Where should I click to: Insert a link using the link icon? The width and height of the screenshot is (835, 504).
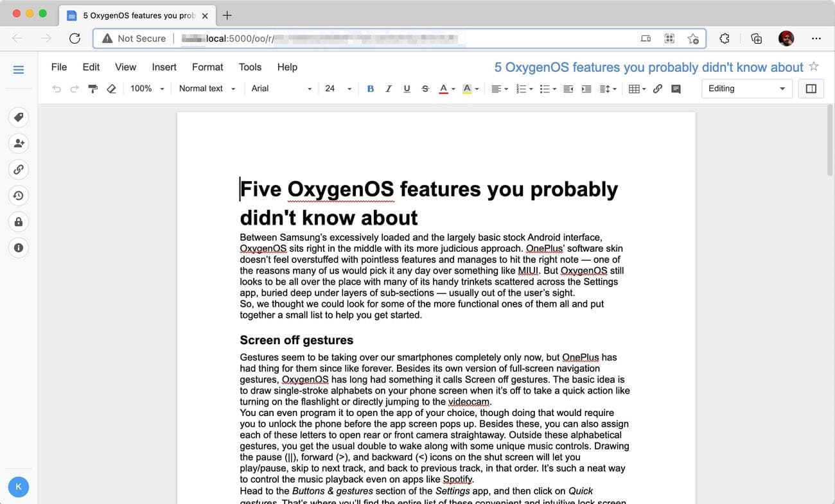click(x=656, y=89)
